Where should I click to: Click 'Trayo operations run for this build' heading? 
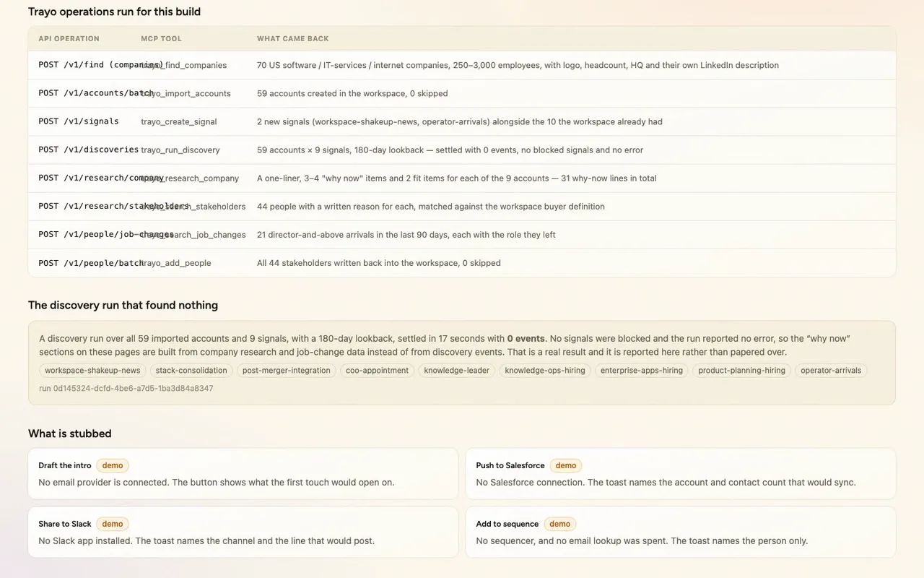click(115, 12)
